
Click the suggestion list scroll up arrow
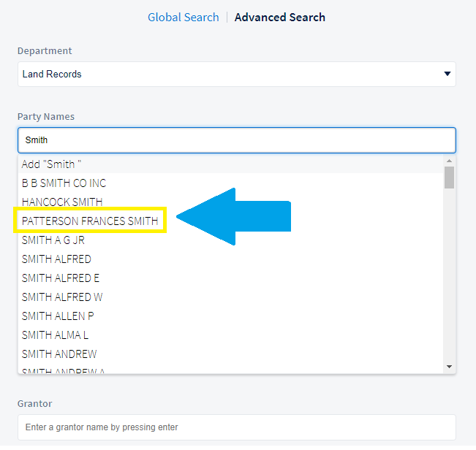pos(450,161)
